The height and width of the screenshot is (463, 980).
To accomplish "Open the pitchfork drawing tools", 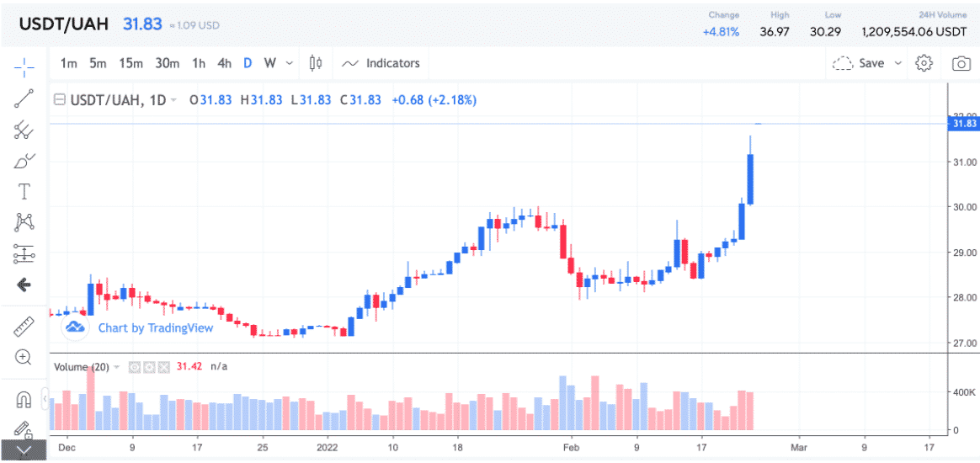I will click(24, 130).
